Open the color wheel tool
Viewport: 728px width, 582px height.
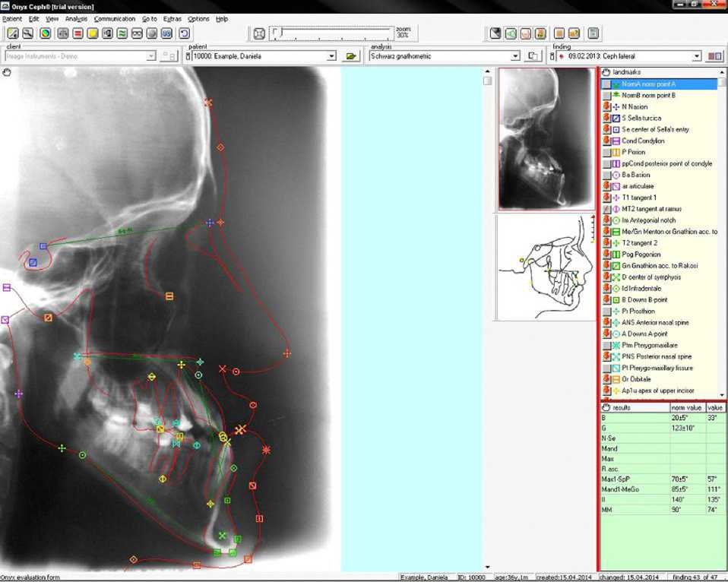(x=45, y=33)
